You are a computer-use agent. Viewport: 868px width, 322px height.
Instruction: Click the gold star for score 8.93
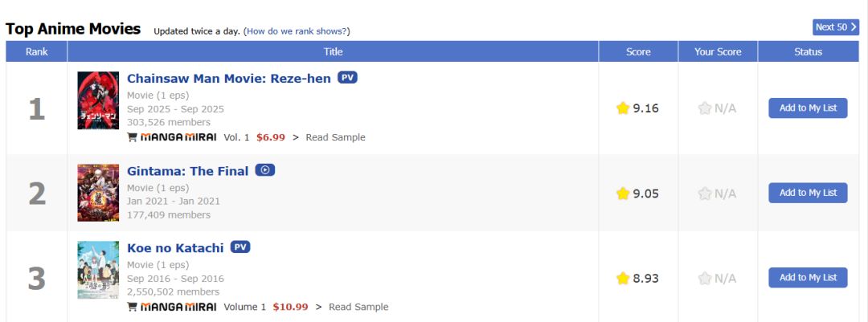click(623, 279)
